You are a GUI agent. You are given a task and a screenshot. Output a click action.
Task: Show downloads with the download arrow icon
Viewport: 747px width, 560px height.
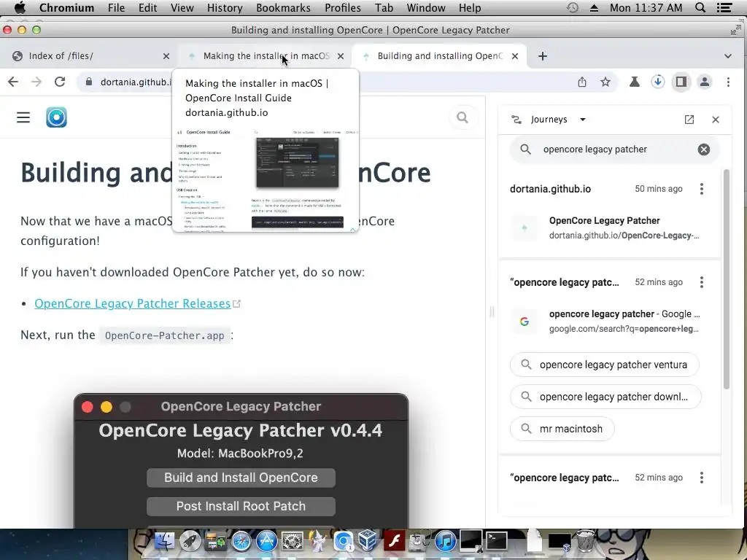[x=658, y=82]
